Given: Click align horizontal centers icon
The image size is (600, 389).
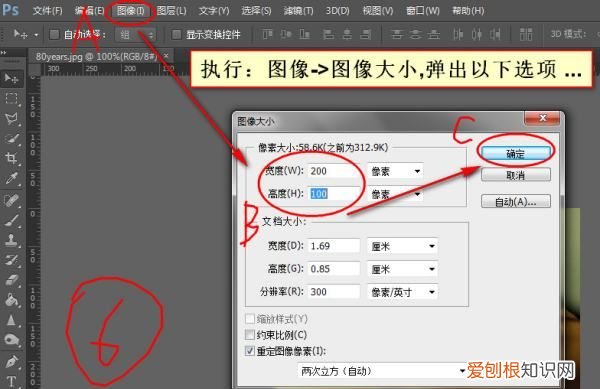Looking at the screenshot, I should pyautogui.click(x=347, y=34).
